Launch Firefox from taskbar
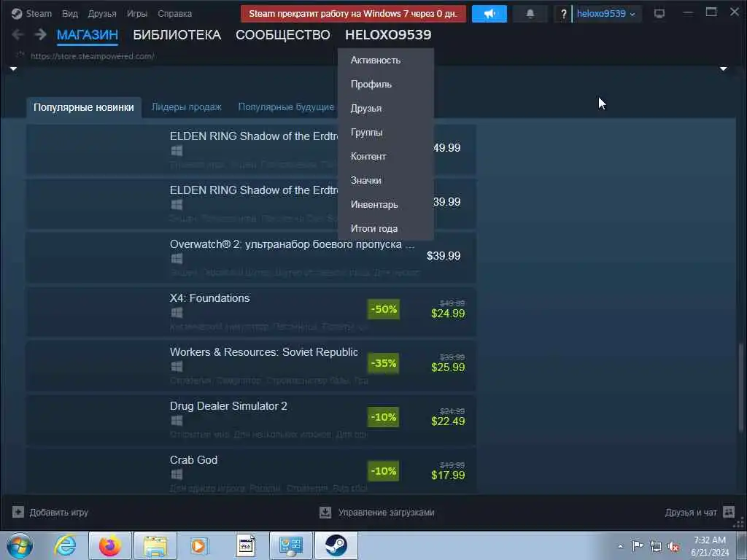Image resolution: width=747 pixels, height=560 pixels. point(110,545)
